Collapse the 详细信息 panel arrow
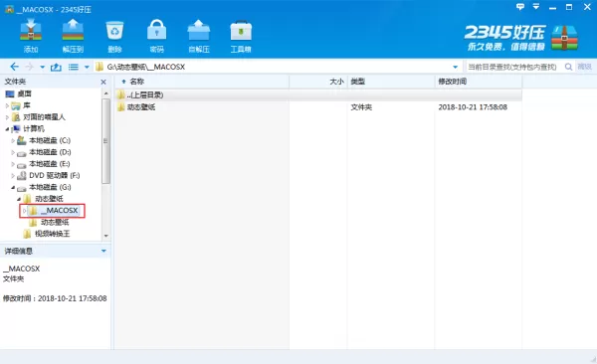The width and height of the screenshot is (597, 364). point(103,251)
